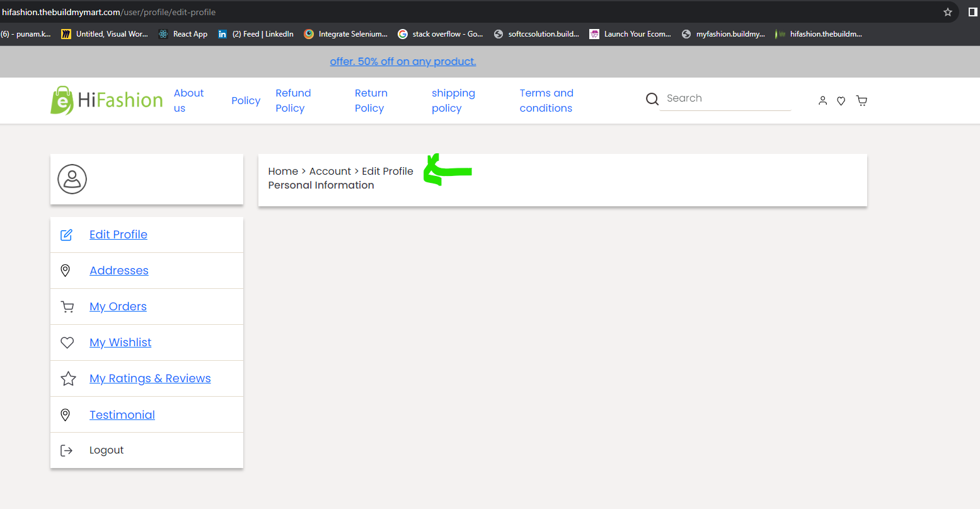Open the user account icon in header
This screenshot has width=980, height=509.
tap(822, 100)
